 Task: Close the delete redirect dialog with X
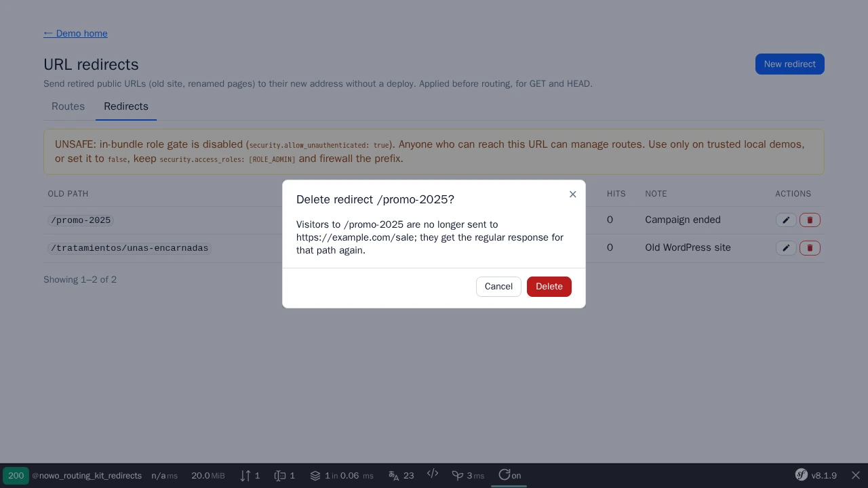point(572,195)
